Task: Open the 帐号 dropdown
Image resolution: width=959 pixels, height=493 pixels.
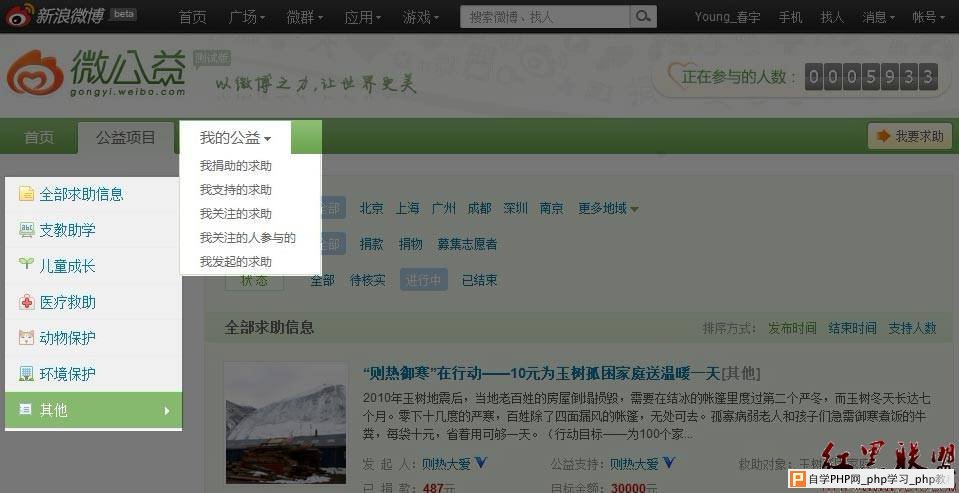Action: click(x=928, y=17)
